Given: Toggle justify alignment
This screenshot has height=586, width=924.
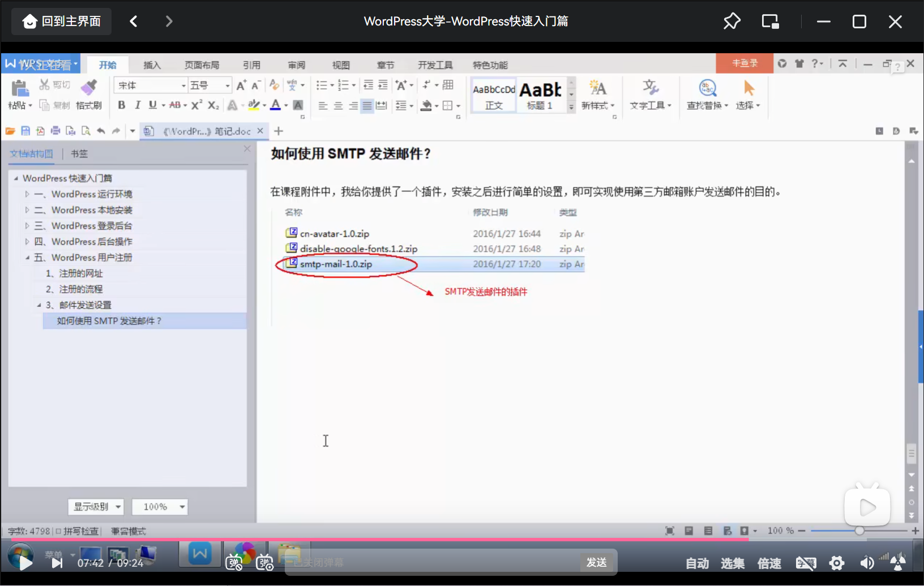Looking at the screenshot, I should (367, 105).
